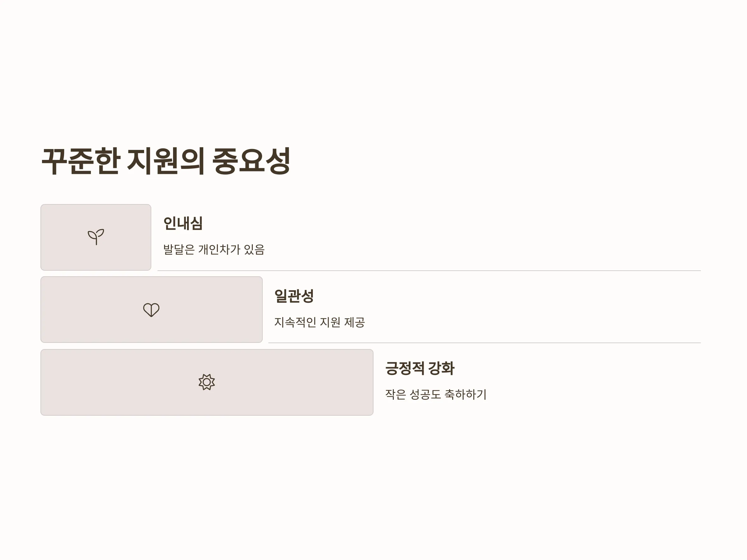Click the divider line below 일관성 section
Screen dimensions: 747x560
[484, 343]
